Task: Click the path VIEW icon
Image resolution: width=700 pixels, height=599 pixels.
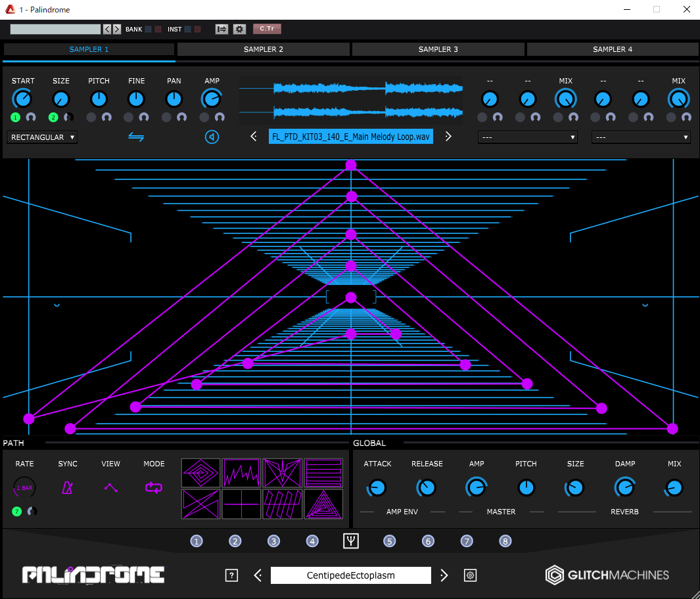Action: (x=110, y=487)
